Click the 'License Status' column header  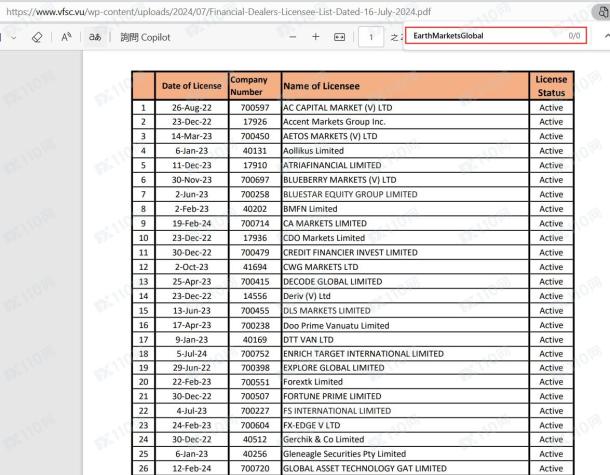(551, 86)
